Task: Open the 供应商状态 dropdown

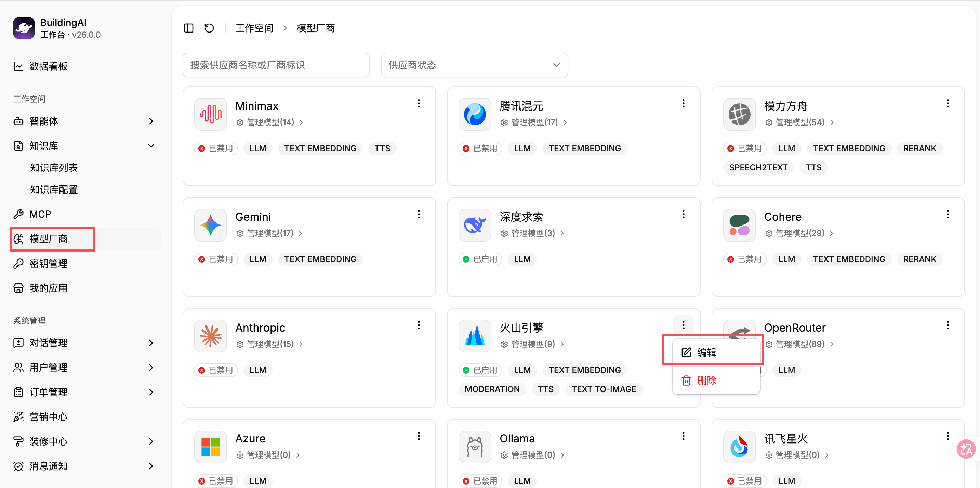Action: (x=474, y=65)
